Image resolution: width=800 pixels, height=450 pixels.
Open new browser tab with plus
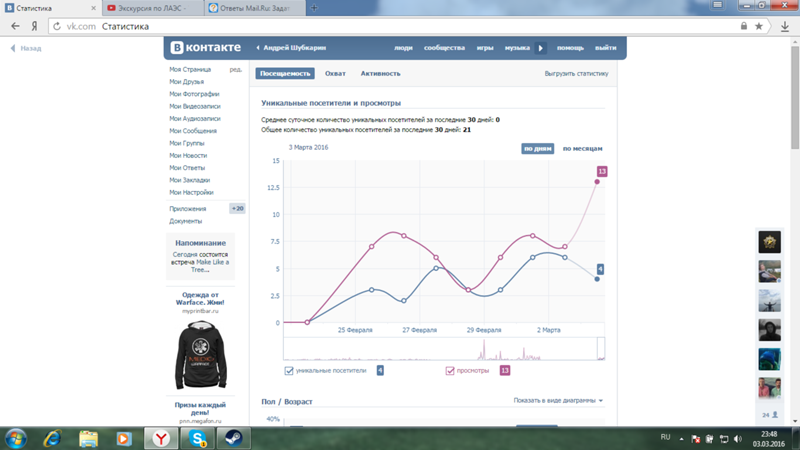click(314, 8)
